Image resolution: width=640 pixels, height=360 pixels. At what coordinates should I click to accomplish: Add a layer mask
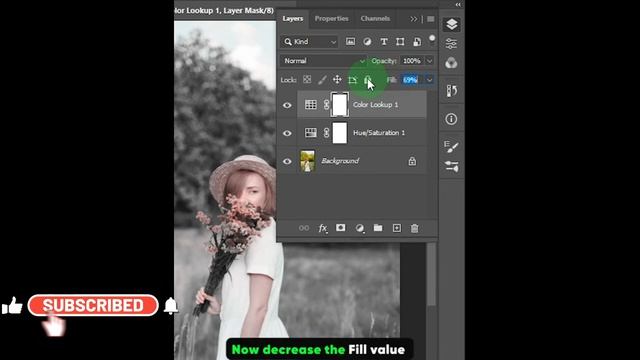click(340, 228)
